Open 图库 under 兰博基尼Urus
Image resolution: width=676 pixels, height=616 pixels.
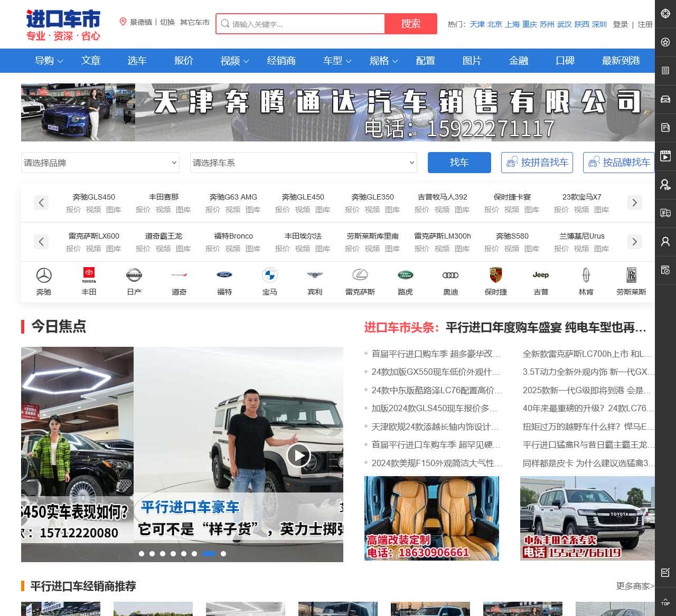coord(602,249)
